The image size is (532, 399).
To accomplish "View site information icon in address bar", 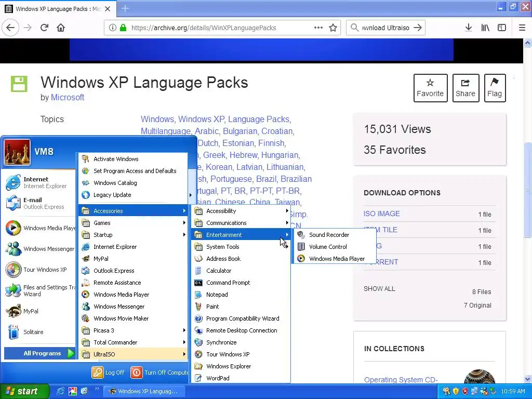I will tap(113, 28).
